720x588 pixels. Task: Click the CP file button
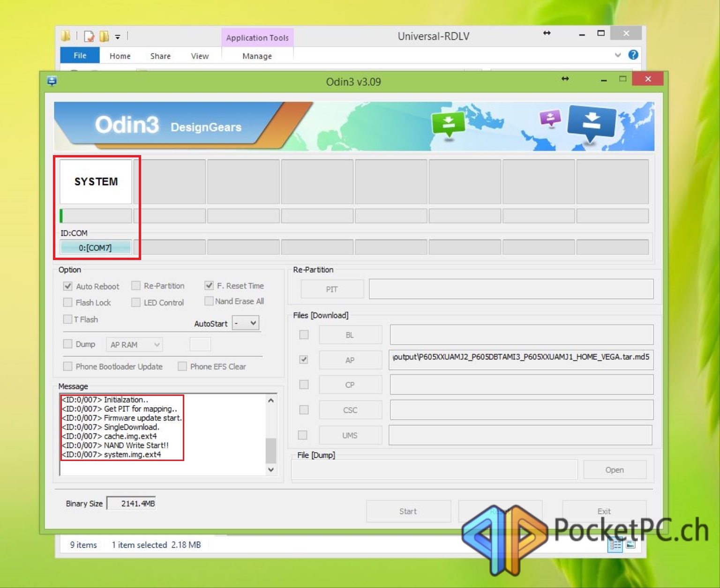pyautogui.click(x=350, y=385)
